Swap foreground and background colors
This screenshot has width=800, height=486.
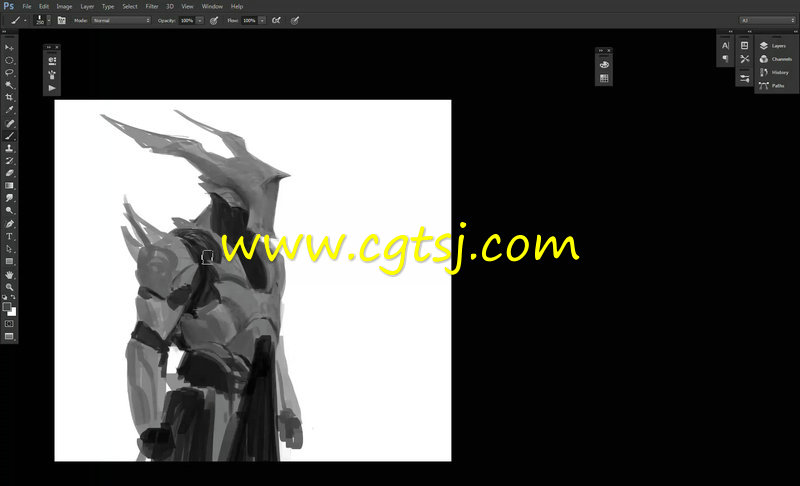click(13, 297)
